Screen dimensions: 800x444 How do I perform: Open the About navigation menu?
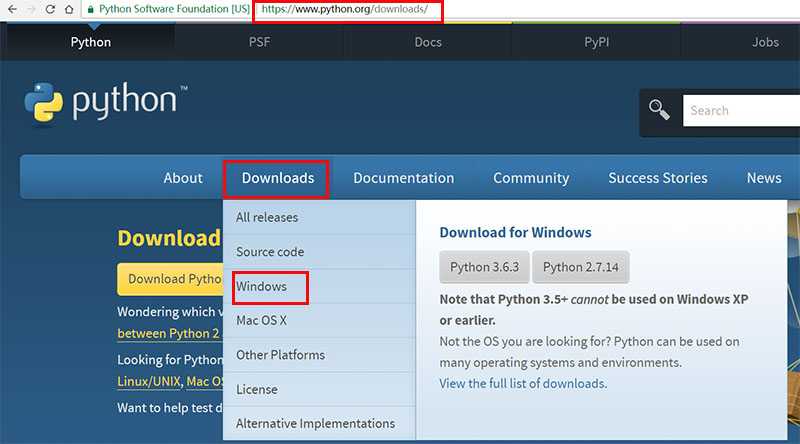tap(183, 178)
